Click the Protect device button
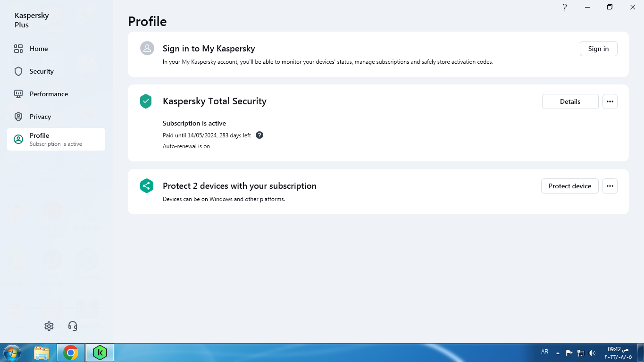Screen dimensions: 644x362 coord(569,186)
